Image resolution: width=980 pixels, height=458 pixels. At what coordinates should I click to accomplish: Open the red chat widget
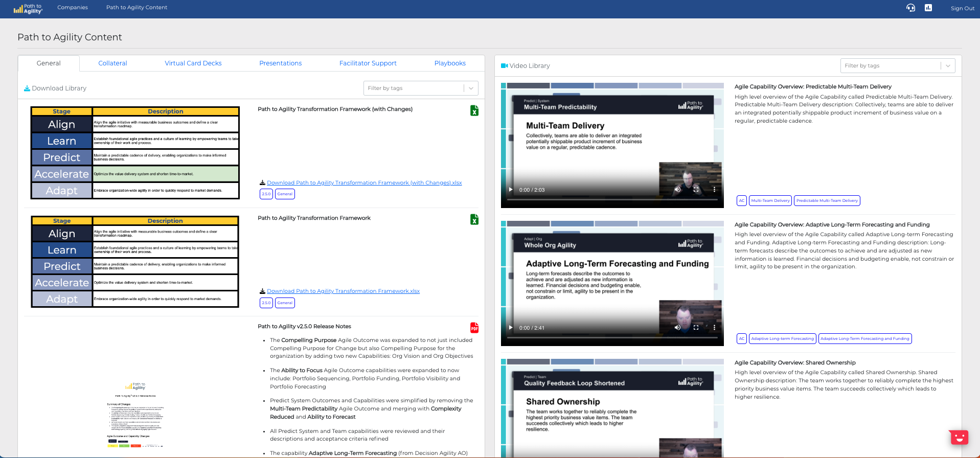959,437
